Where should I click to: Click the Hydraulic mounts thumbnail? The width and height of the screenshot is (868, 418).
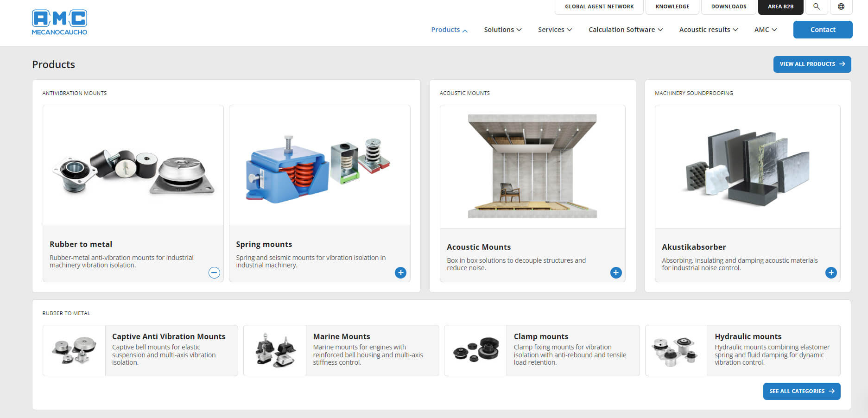click(677, 350)
